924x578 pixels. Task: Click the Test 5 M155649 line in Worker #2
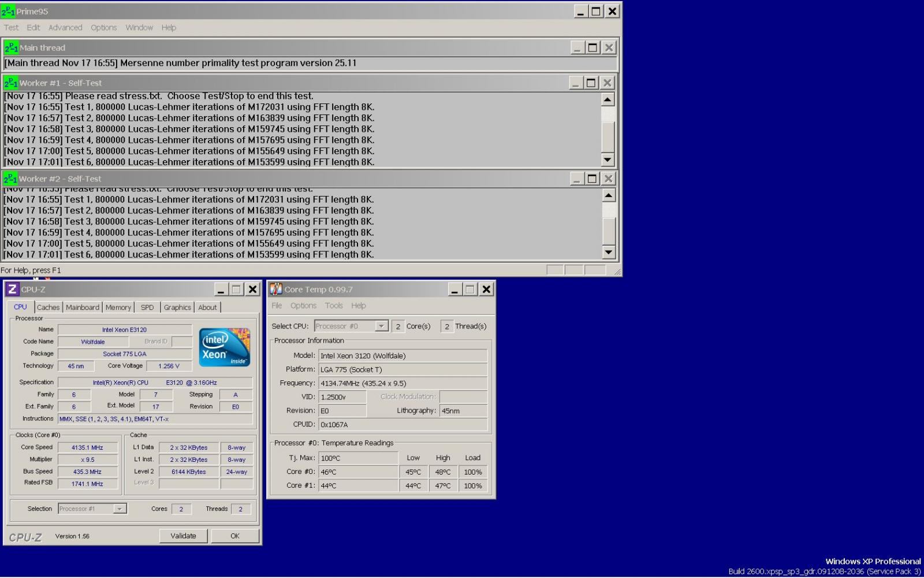(189, 243)
